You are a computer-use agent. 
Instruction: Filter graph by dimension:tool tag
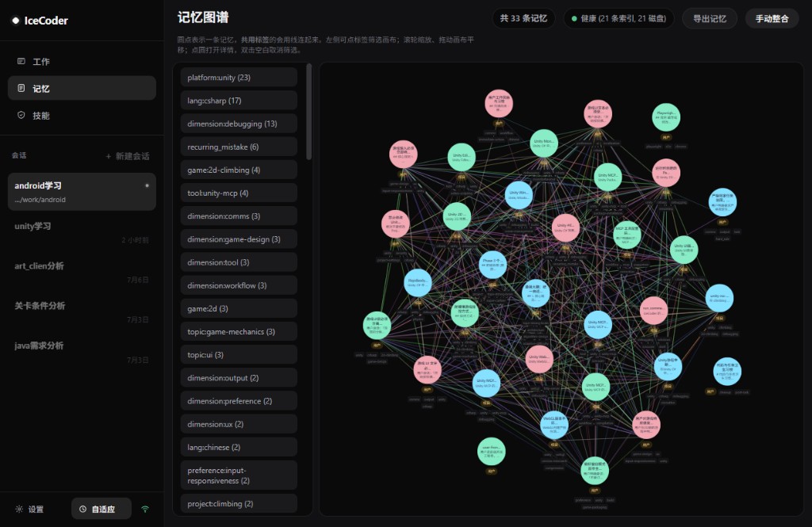(x=239, y=262)
